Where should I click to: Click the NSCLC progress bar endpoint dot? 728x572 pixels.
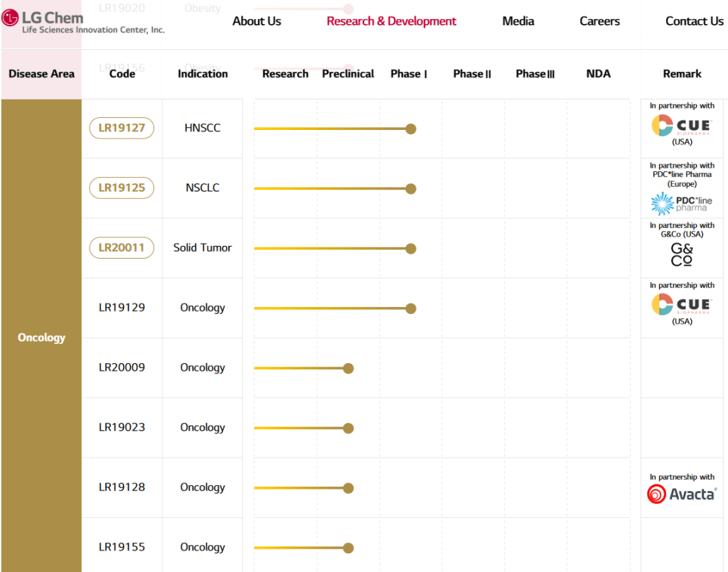pyautogui.click(x=410, y=188)
